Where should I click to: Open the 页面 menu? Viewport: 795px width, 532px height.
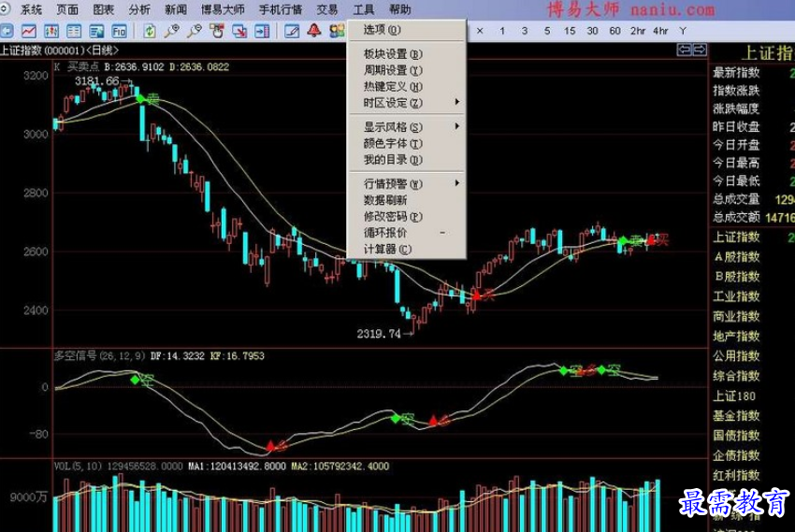(67, 9)
